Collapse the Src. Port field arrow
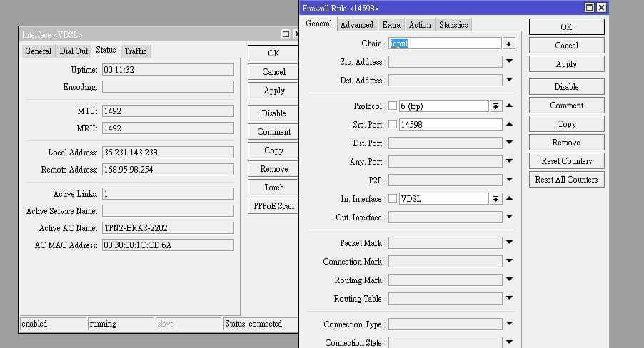 (510, 124)
